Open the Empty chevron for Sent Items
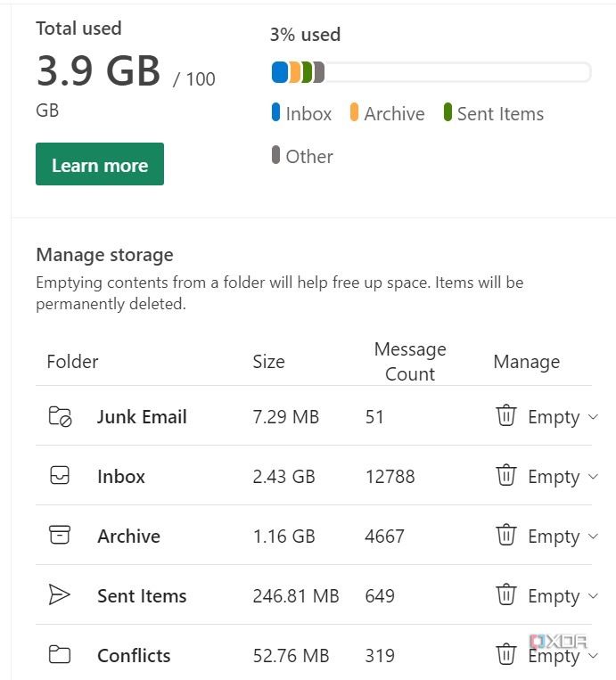The image size is (616, 680). pyautogui.click(x=594, y=596)
